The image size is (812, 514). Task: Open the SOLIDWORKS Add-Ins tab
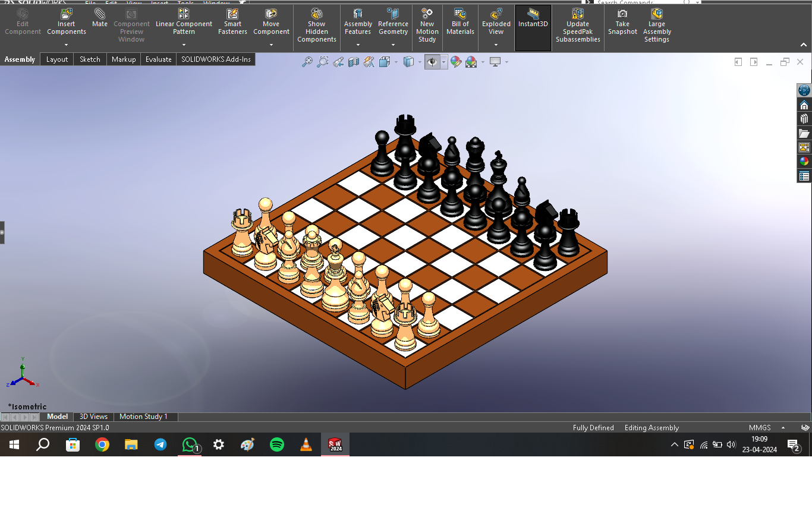point(215,59)
